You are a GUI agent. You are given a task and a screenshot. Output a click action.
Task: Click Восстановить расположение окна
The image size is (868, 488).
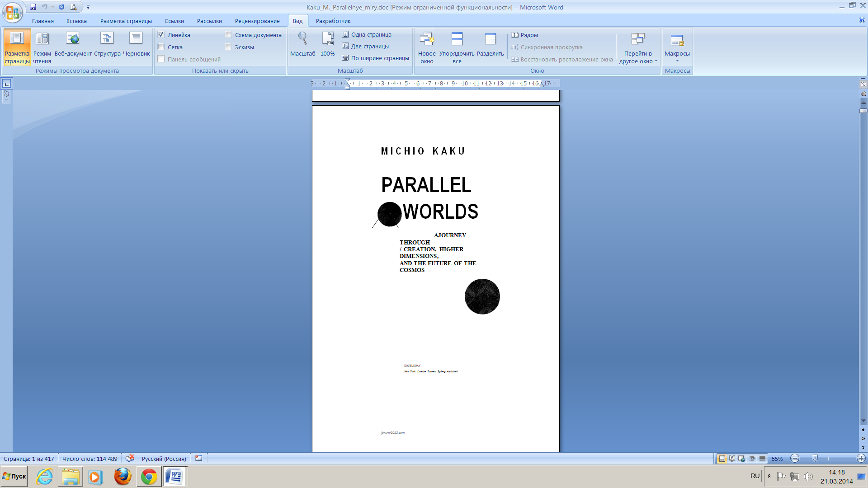tap(562, 59)
